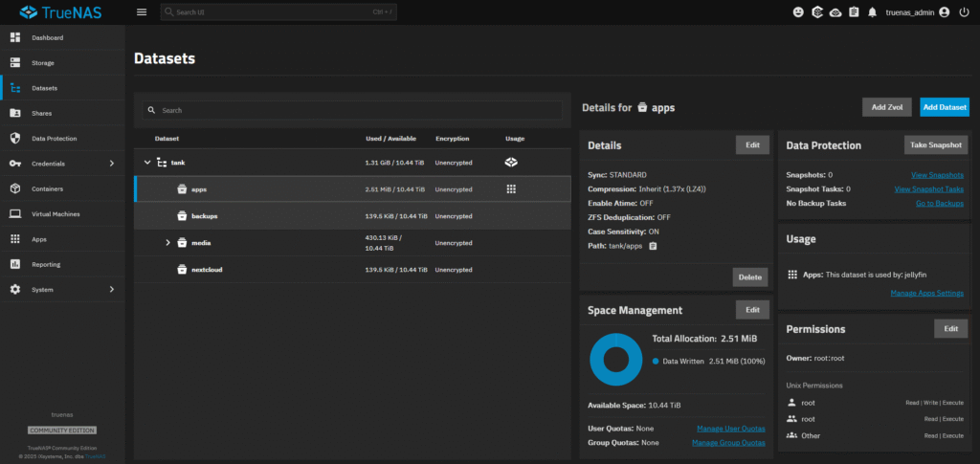Expand the System sidebar submenu
This screenshot has width=980, height=464.
[x=111, y=289]
